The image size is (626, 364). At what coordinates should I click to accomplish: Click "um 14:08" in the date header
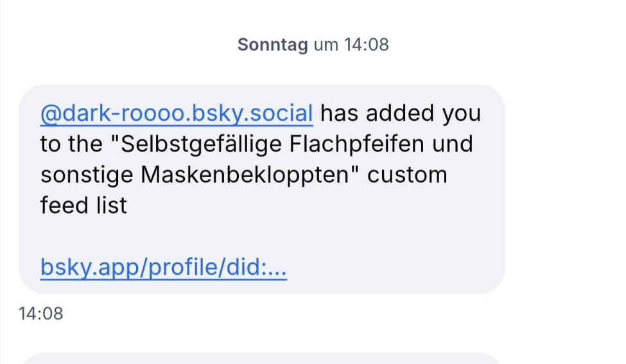click(x=351, y=45)
